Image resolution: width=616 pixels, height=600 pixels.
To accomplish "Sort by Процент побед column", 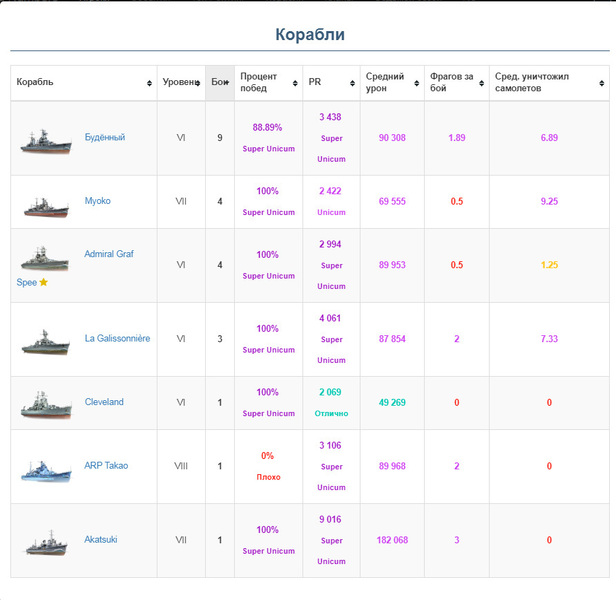I will (267, 82).
